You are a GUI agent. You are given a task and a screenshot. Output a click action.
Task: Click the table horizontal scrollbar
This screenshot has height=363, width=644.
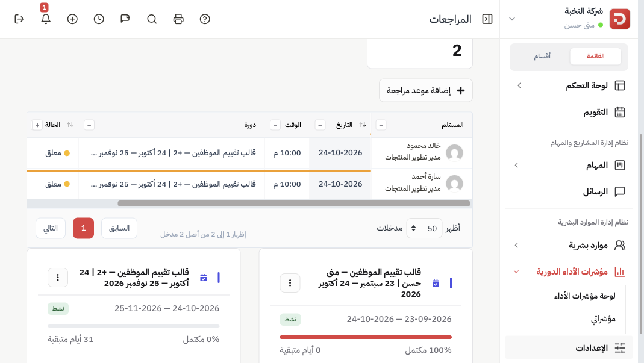[x=293, y=203]
